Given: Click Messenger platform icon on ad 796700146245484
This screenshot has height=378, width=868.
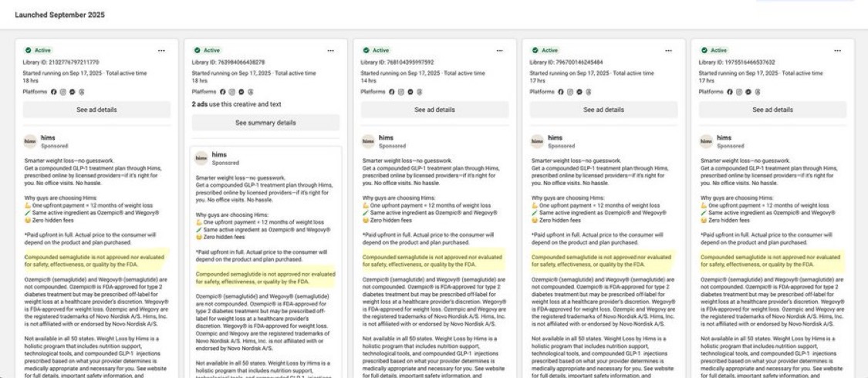Looking at the screenshot, I should (x=579, y=92).
